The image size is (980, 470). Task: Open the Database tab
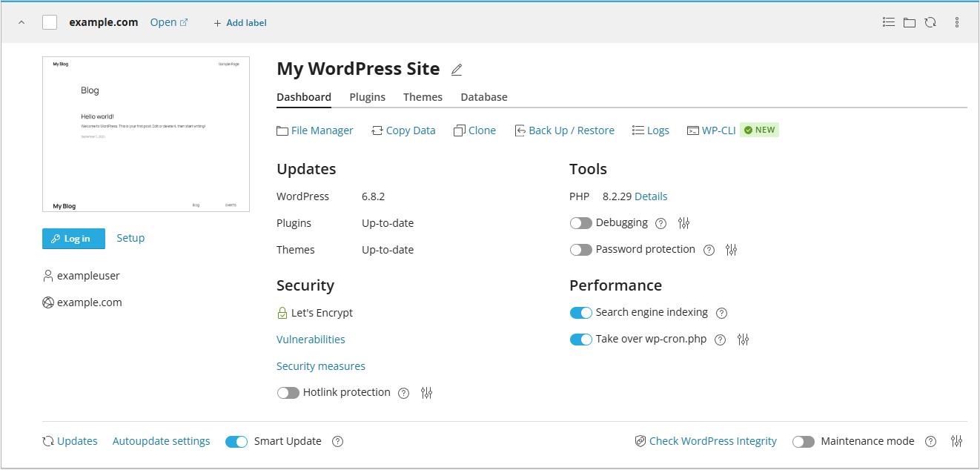pos(484,97)
